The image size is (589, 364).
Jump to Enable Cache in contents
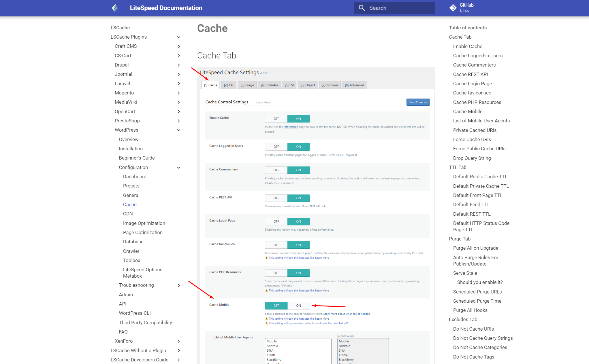pos(467,46)
